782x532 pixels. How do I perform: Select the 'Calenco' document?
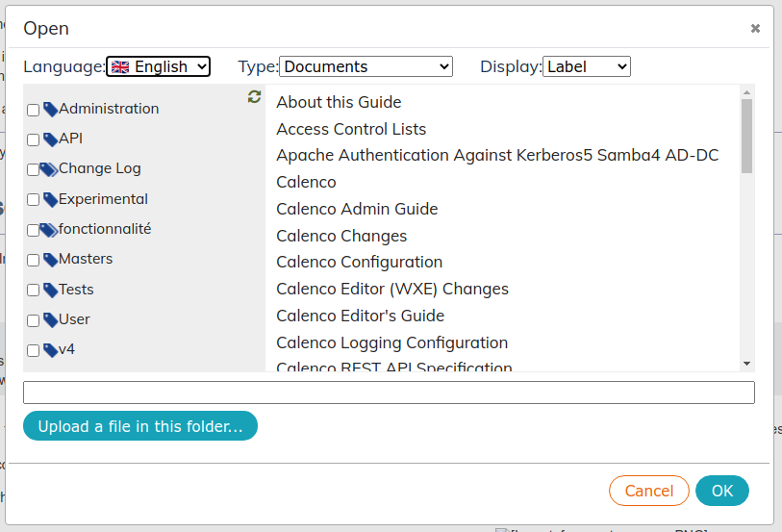coord(306,182)
